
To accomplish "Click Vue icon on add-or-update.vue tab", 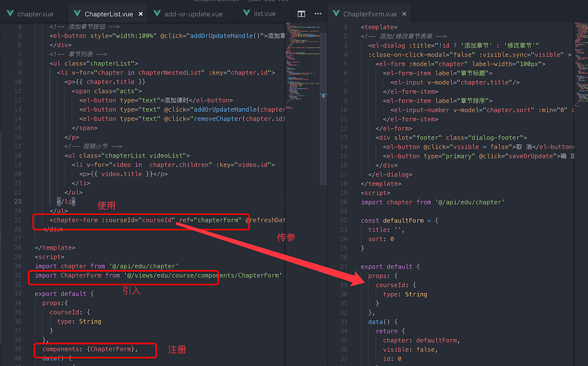I will (x=157, y=13).
